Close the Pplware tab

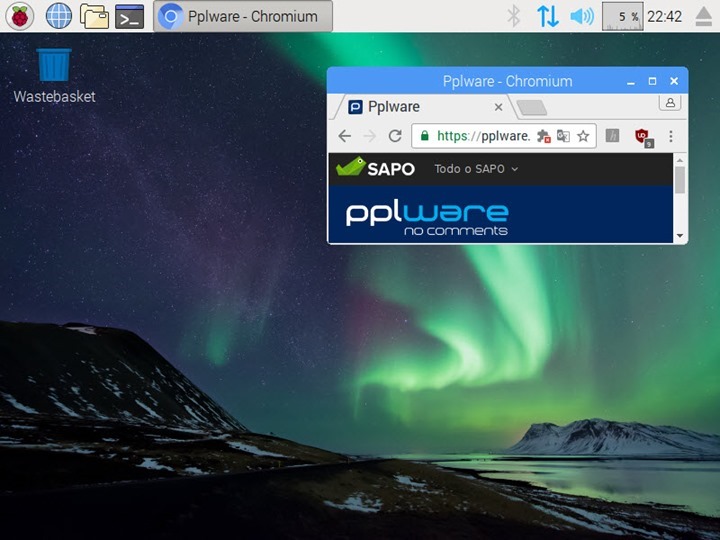[499, 107]
